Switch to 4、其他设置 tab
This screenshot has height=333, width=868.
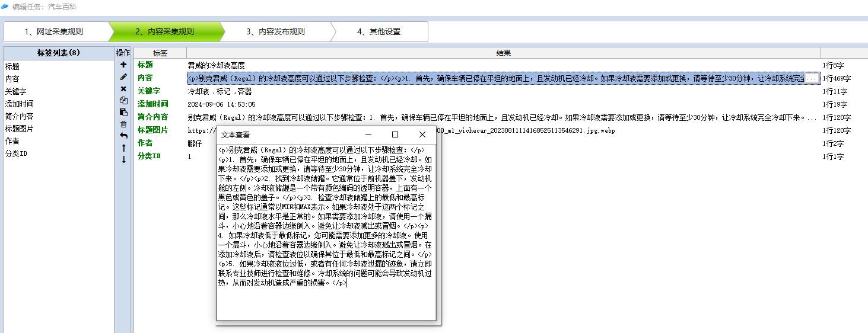(x=379, y=32)
